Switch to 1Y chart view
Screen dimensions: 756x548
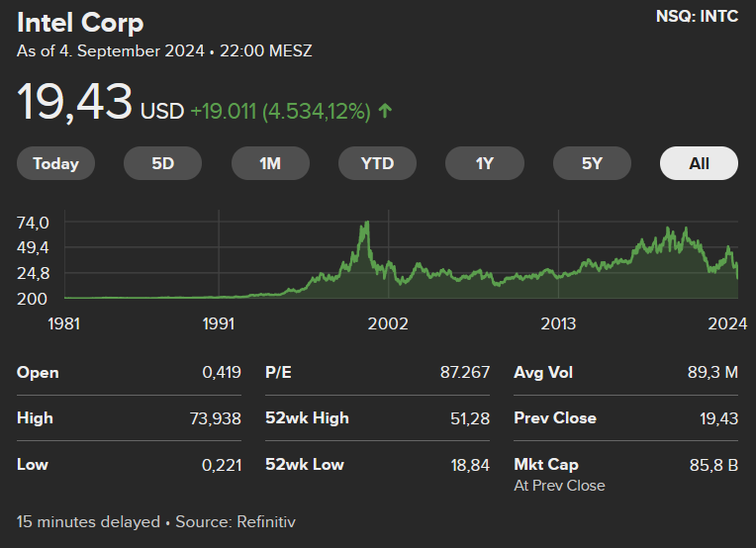click(485, 163)
